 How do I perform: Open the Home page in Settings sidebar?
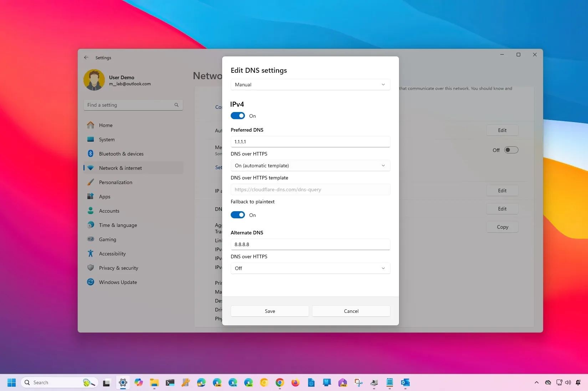click(133, 125)
